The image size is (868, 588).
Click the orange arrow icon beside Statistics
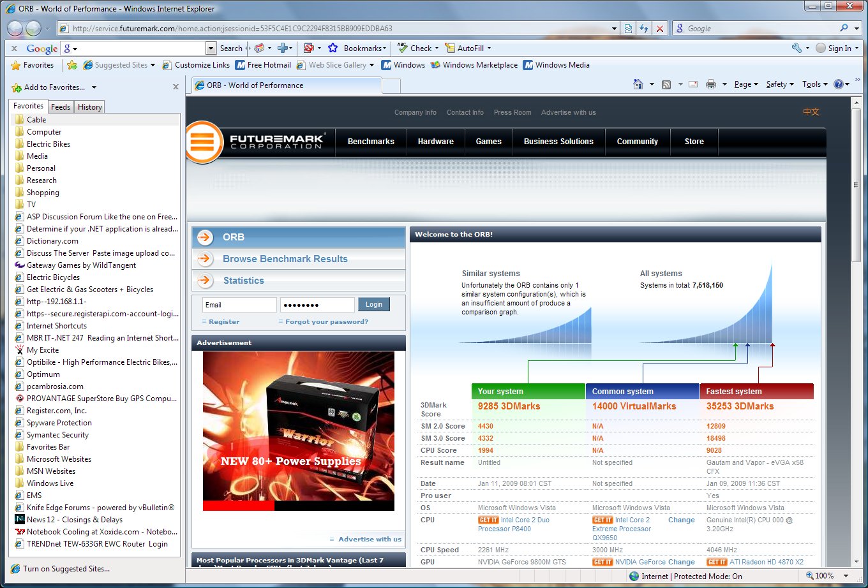(x=205, y=281)
